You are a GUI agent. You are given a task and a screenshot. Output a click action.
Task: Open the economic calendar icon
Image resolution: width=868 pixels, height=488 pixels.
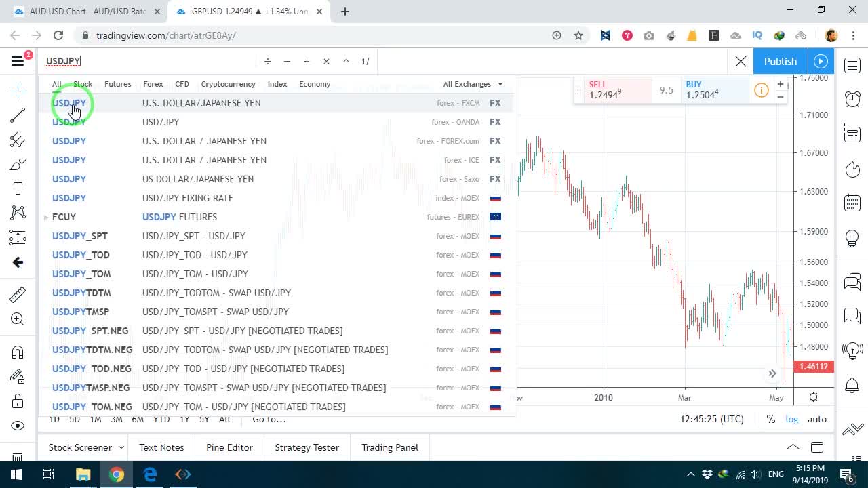852,203
